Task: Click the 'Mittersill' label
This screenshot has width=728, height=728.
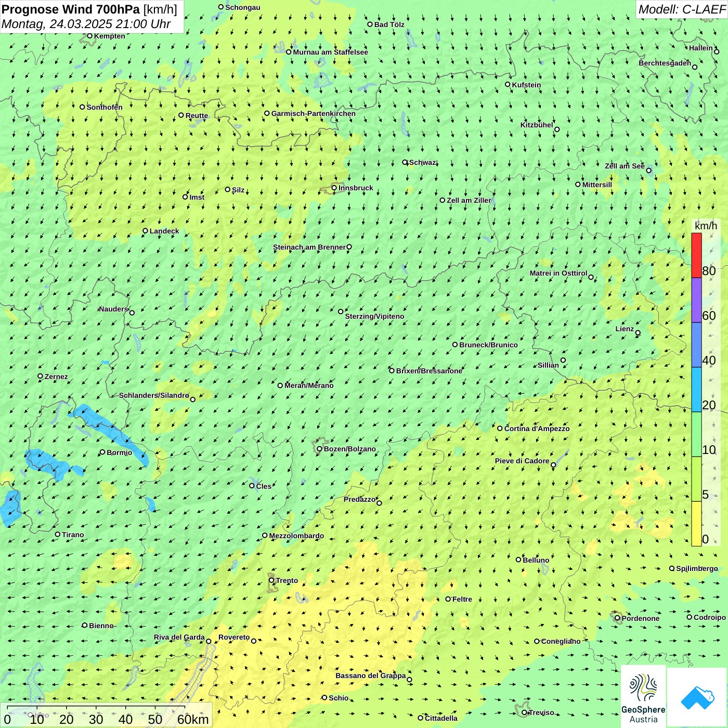Action: 597,185
